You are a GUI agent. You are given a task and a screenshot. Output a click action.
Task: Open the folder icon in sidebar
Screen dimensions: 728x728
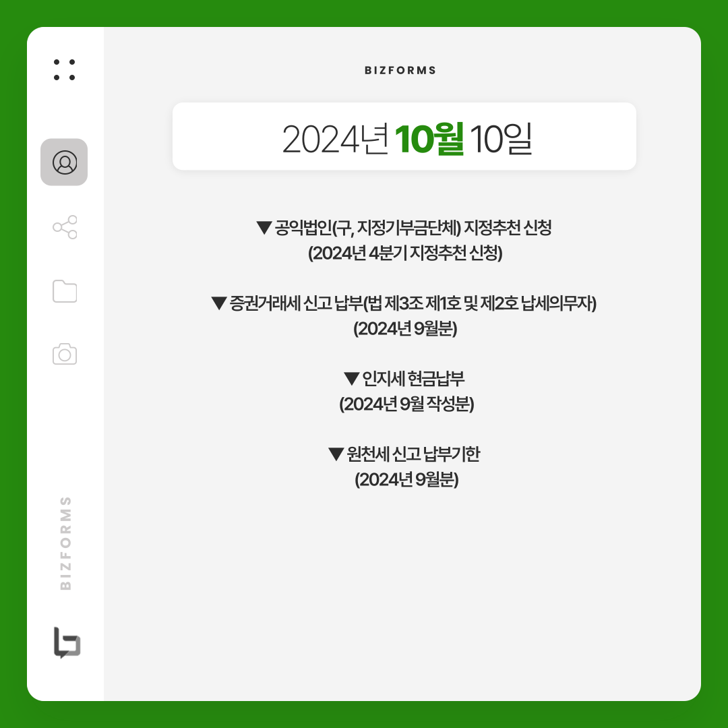[65, 291]
